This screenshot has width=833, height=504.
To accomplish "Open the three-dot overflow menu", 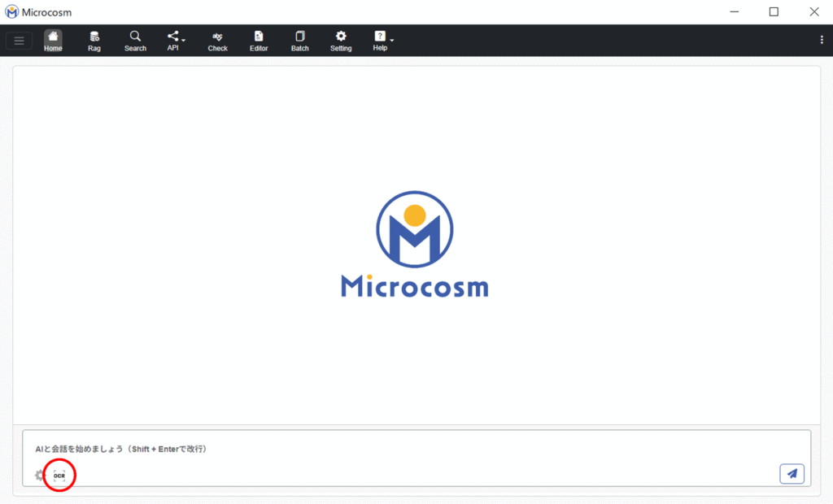I will point(821,40).
